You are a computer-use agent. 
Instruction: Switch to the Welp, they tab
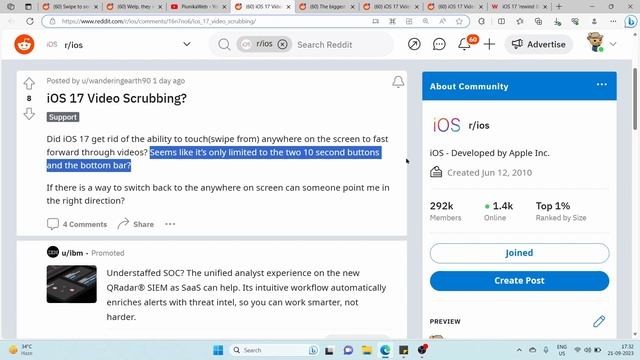pos(134,7)
